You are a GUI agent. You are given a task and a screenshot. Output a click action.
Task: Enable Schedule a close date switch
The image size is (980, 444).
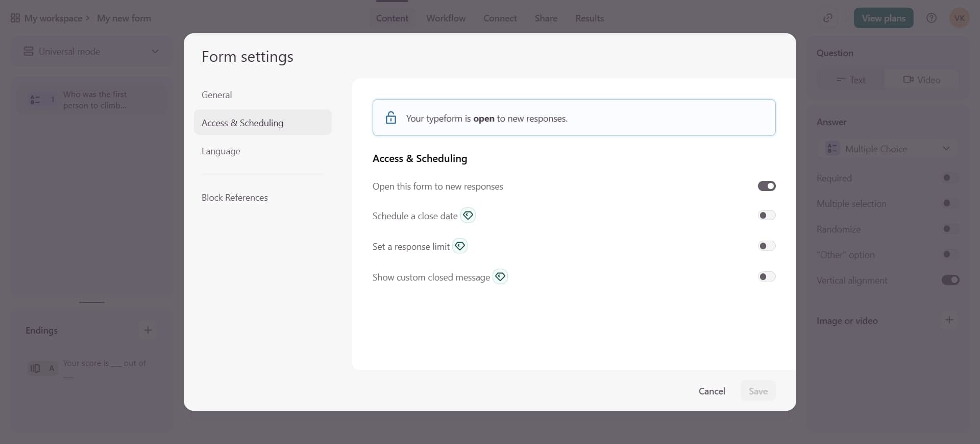767,215
